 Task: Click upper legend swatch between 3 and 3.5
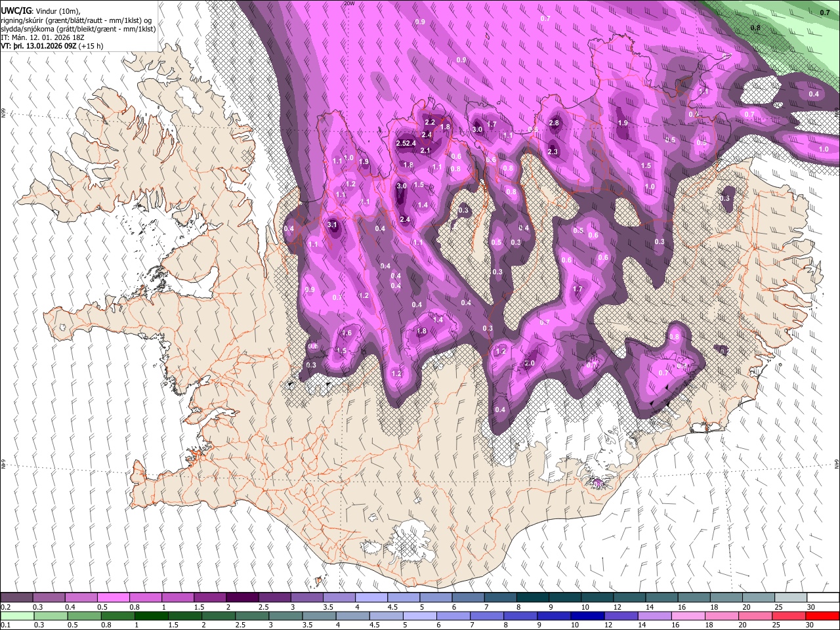(306, 598)
